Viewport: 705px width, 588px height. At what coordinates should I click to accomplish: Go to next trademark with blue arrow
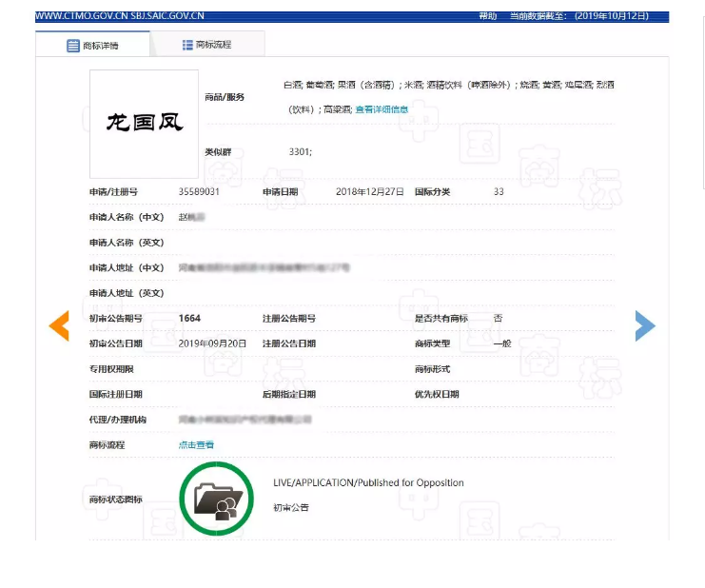click(x=645, y=326)
